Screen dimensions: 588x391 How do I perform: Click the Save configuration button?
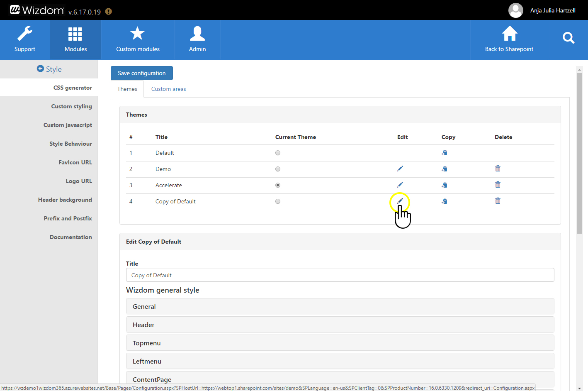[141, 73]
